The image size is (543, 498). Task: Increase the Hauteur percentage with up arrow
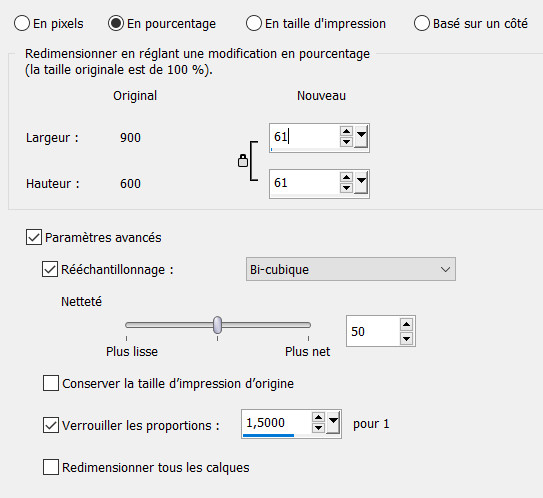point(346,177)
